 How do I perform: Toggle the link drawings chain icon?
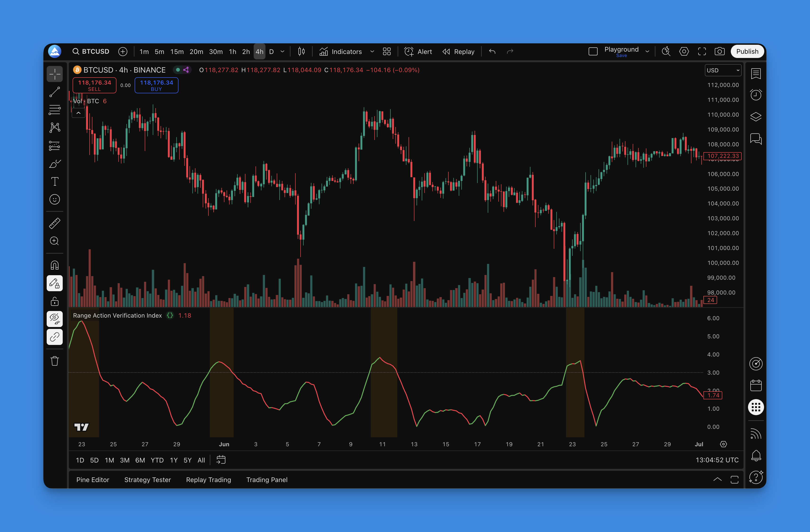click(54, 337)
